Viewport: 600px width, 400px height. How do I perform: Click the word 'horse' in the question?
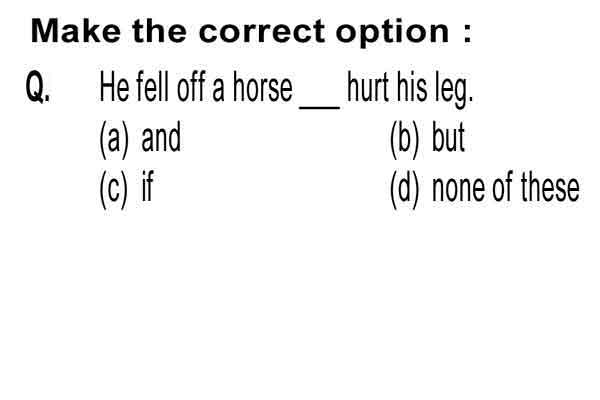(263, 88)
